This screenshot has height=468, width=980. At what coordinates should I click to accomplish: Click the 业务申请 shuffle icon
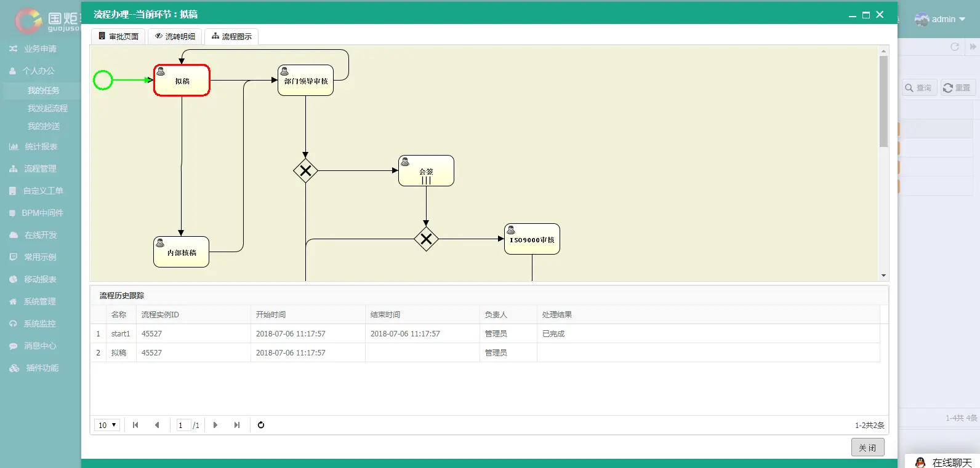[13, 49]
